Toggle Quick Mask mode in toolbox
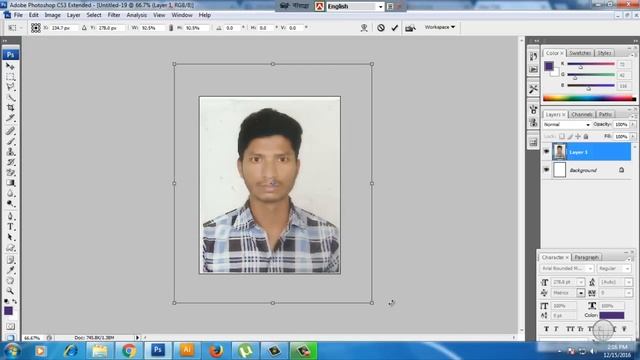The height and width of the screenshot is (360, 640). pos(10,327)
